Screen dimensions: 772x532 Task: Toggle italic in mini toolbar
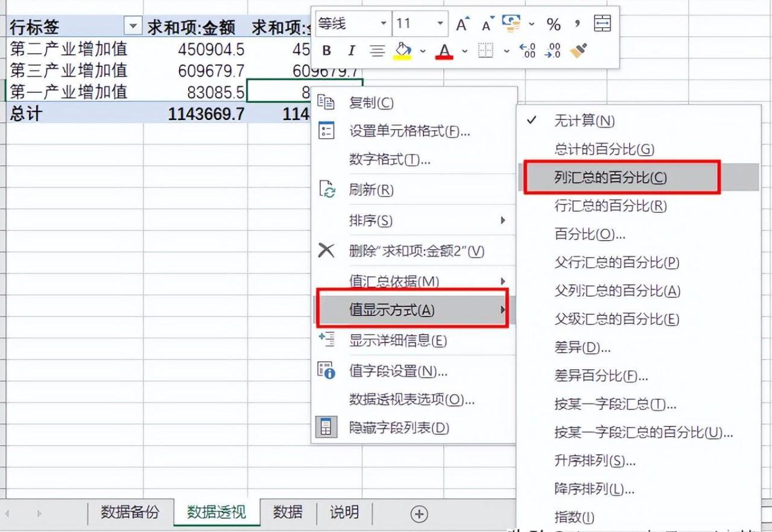click(x=352, y=51)
